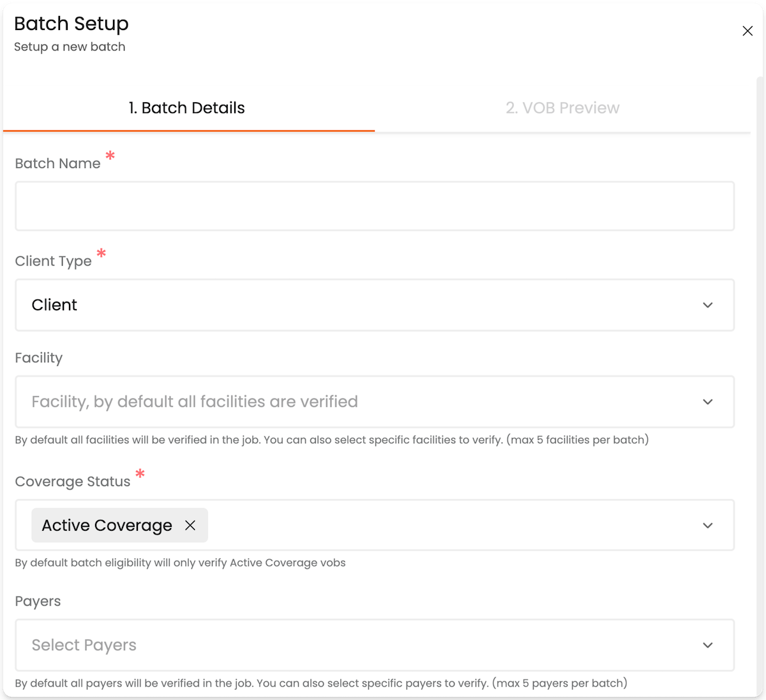The image size is (766, 700).
Task: Click the Coverage Status chevron arrow
Action: 707,526
